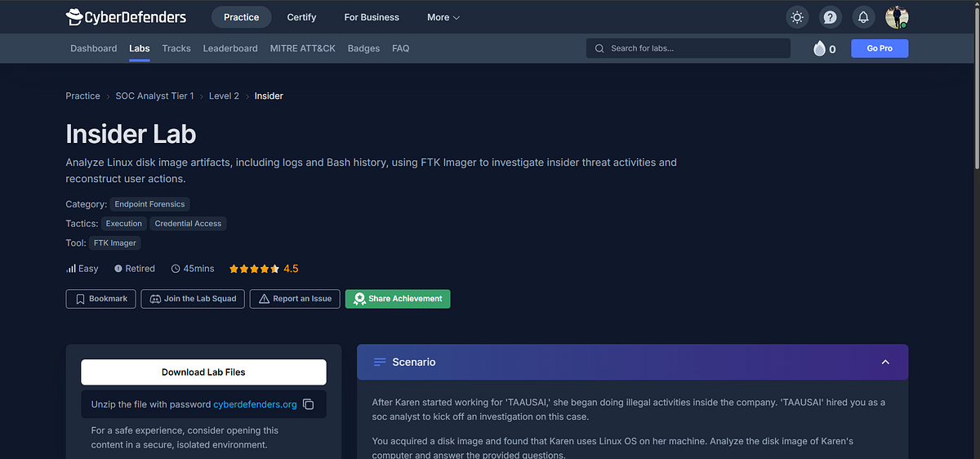Click the Practice breadcrumb link
The width and height of the screenshot is (980, 459).
83,96
